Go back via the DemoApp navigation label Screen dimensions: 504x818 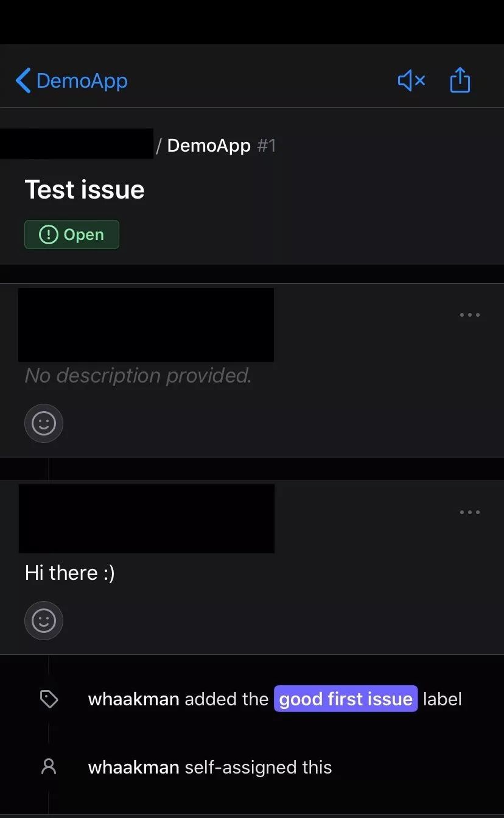[x=82, y=81]
